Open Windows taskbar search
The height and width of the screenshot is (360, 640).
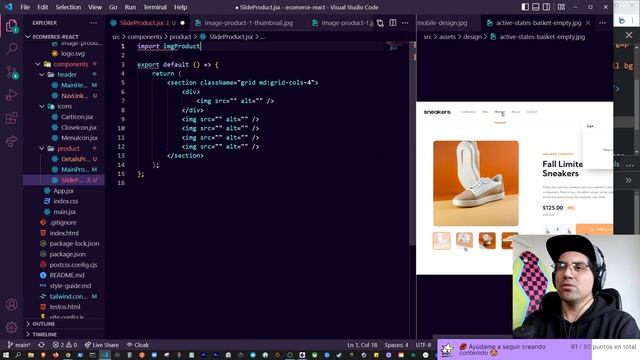(x=18, y=355)
